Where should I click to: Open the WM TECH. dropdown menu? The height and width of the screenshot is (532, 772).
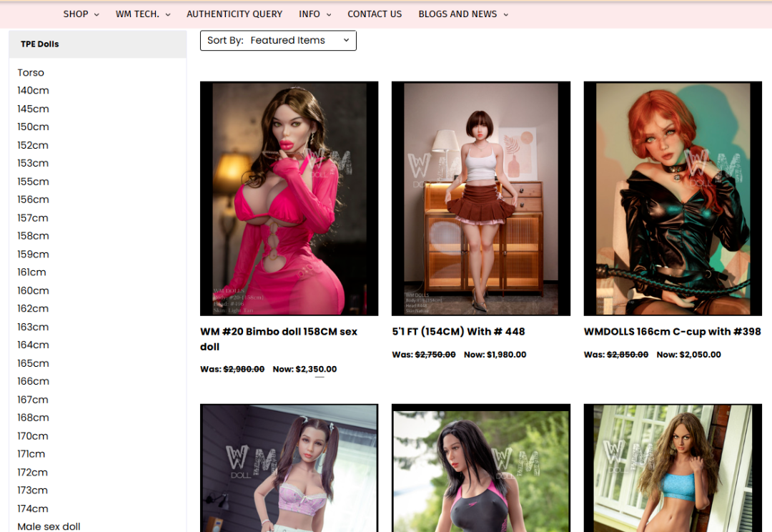(x=143, y=14)
